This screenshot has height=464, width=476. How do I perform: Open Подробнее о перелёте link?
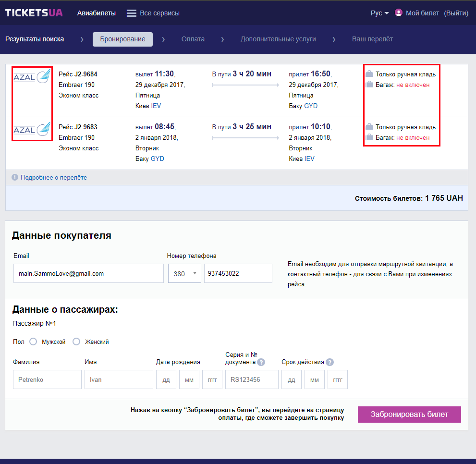click(54, 178)
